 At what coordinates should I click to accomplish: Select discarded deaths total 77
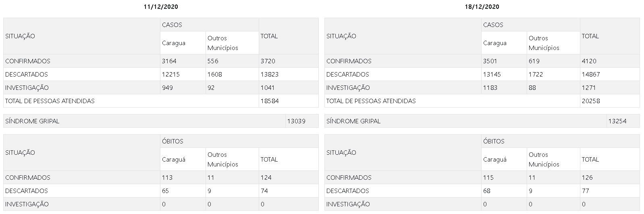pyautogui.click(x=586, y=191)
